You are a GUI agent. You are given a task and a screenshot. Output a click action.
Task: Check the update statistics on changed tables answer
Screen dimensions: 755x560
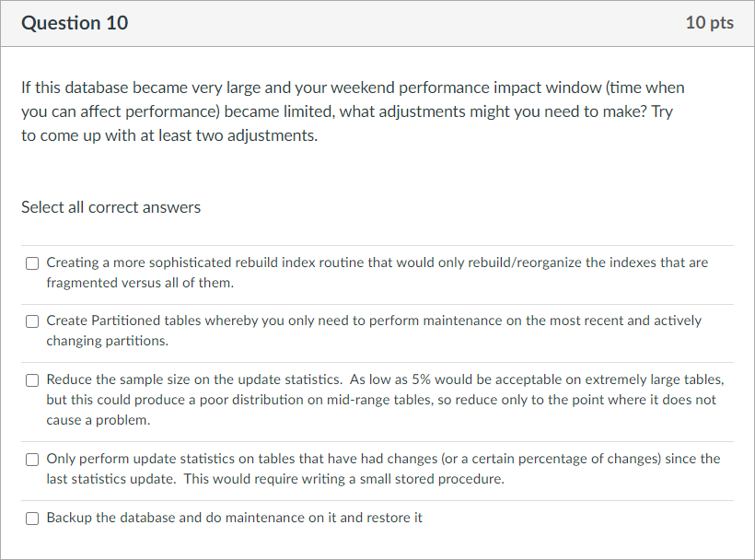pos(32,458)
